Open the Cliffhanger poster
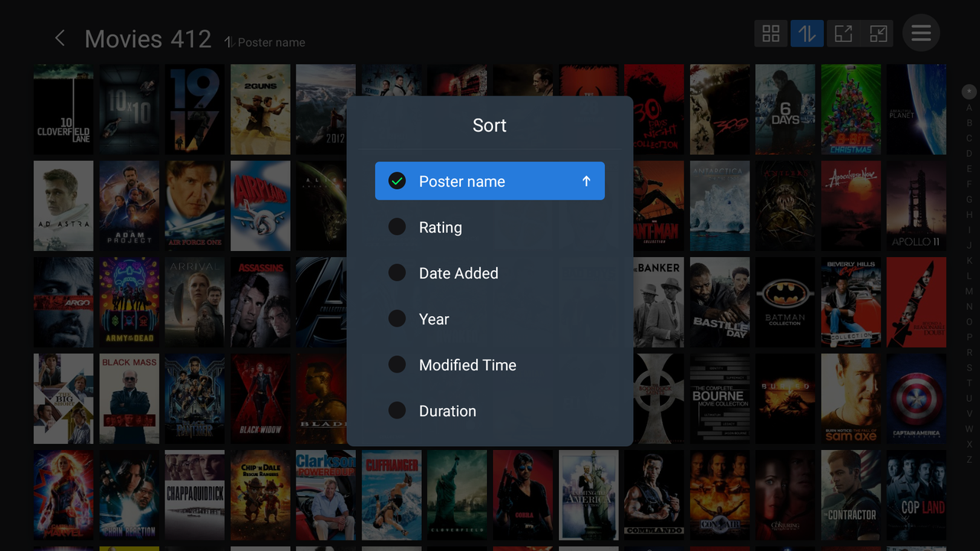This screenshot has width=980, height=551. click(392, 495)
